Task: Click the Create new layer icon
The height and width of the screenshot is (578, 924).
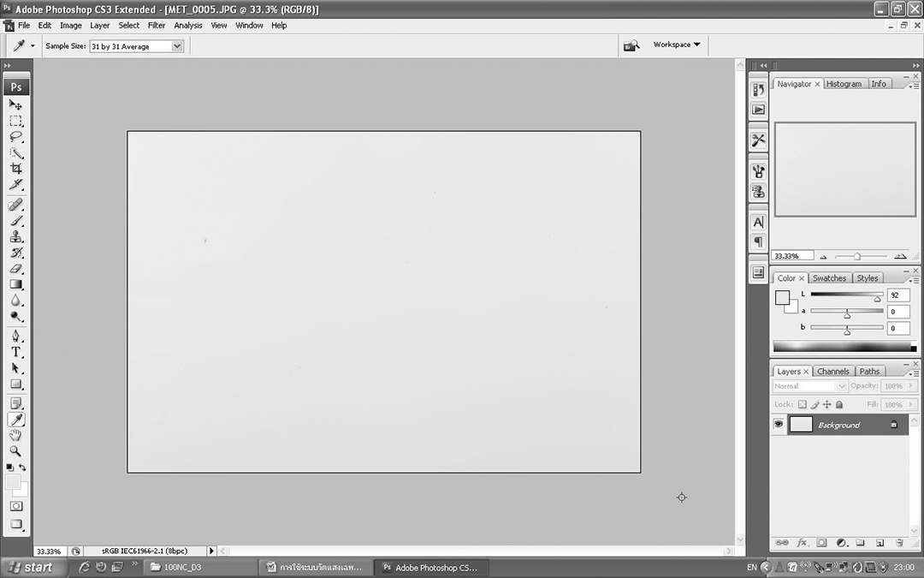Action: 880,543
